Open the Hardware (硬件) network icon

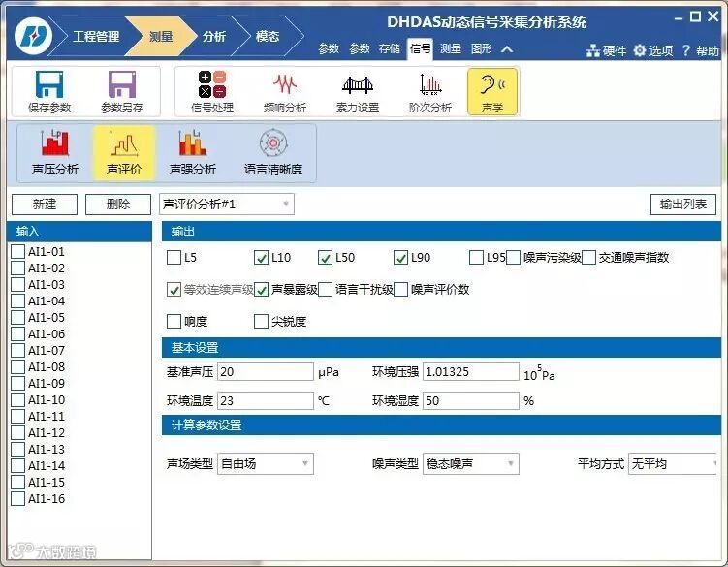tap(593, 50)
